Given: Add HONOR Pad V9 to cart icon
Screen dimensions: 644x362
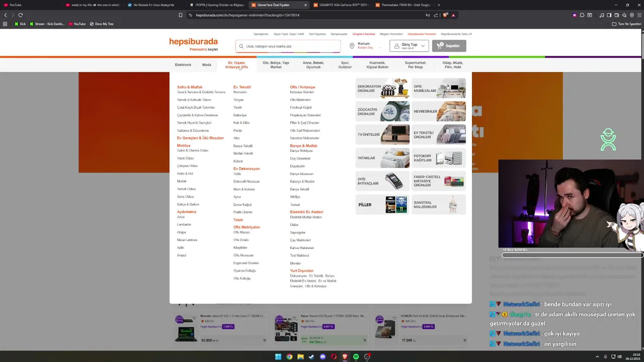Looking at the screenshot, I should 464,340.
